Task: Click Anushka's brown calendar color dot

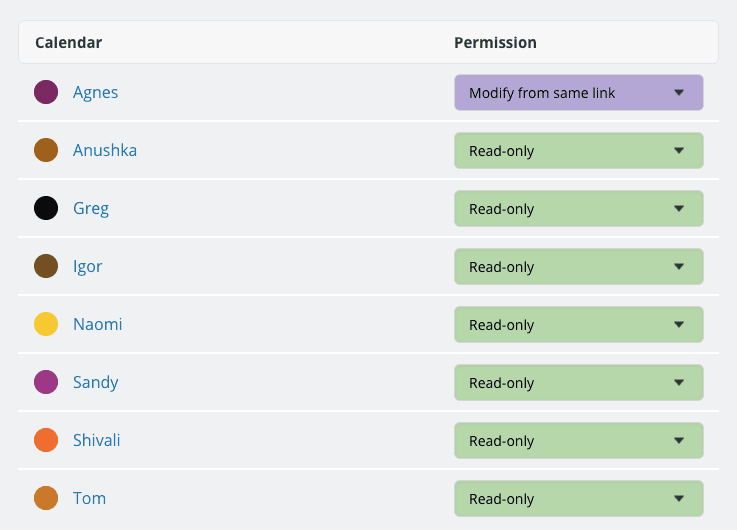Action: pos(45,151)
